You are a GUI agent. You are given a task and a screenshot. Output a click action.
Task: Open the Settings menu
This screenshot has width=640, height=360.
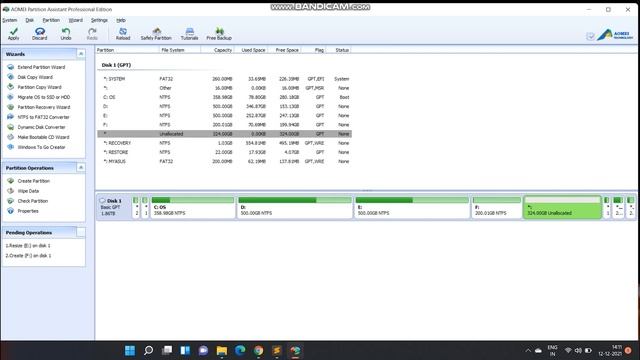pyautogui.click(x=99, y=20)
